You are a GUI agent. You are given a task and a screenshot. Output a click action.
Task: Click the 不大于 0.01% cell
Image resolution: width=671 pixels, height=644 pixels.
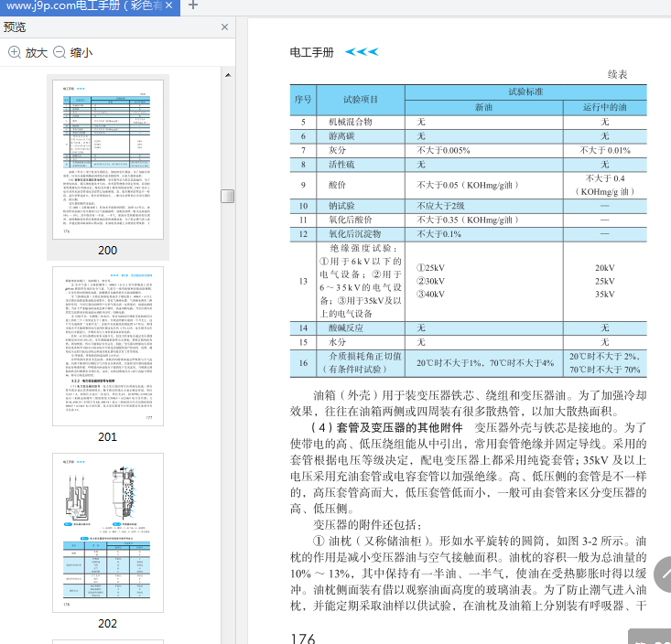(x=605, y=150)
